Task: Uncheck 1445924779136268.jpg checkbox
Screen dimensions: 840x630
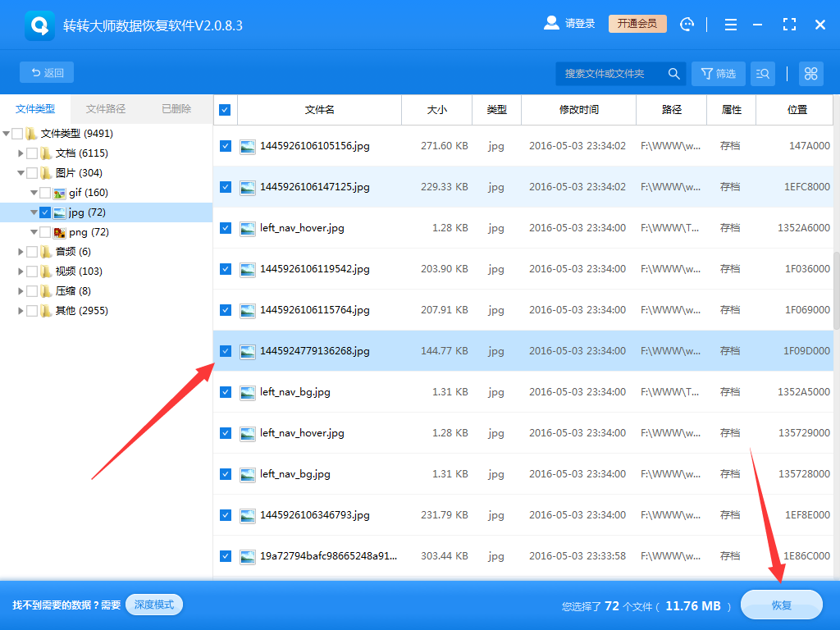Action: (226, 351)
